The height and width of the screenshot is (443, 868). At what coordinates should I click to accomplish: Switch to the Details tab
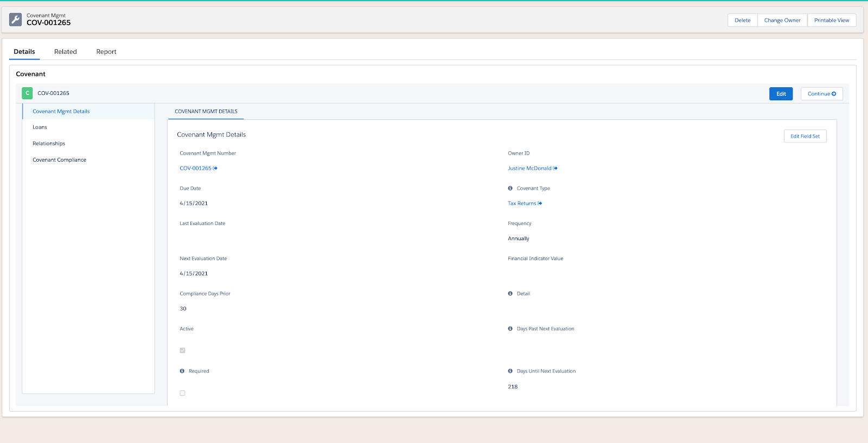click(x=24, y=52)
